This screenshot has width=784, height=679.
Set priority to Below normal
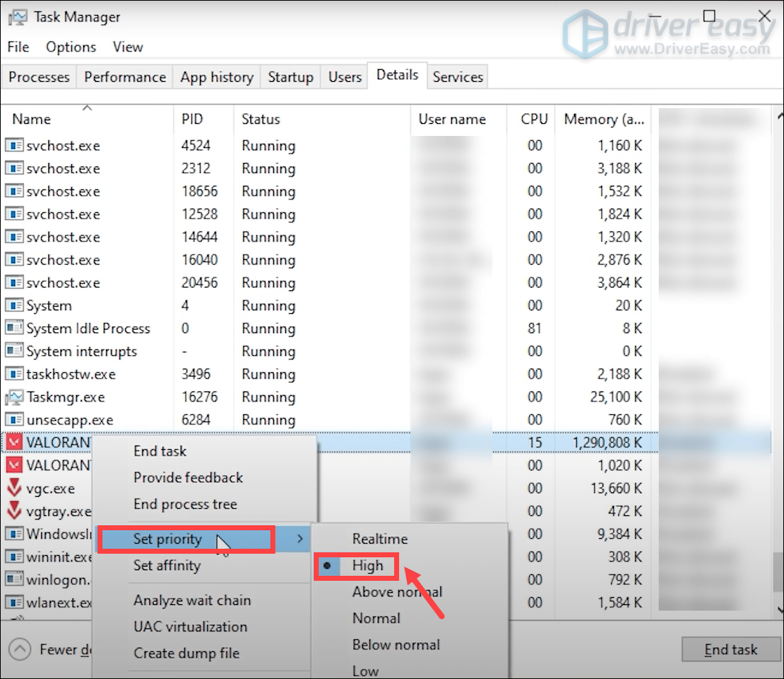(396, 645)
